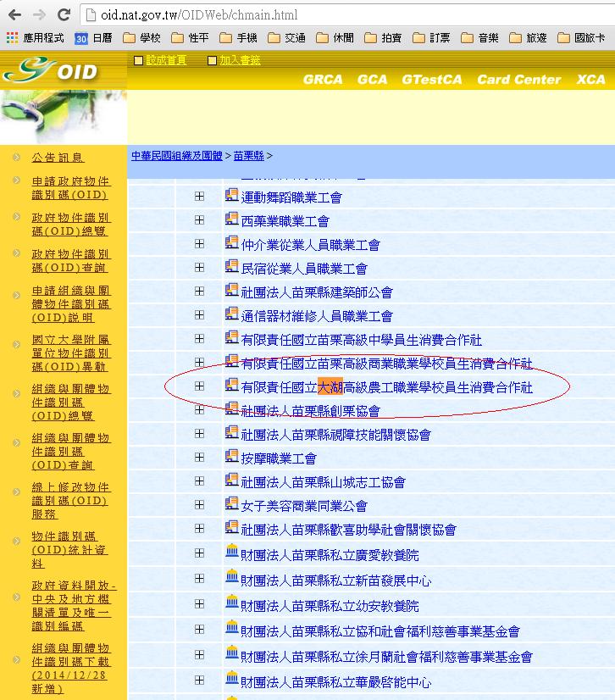
Task: Click the browser back arrow
Action: pyautogui.click(x=14, y=15)
